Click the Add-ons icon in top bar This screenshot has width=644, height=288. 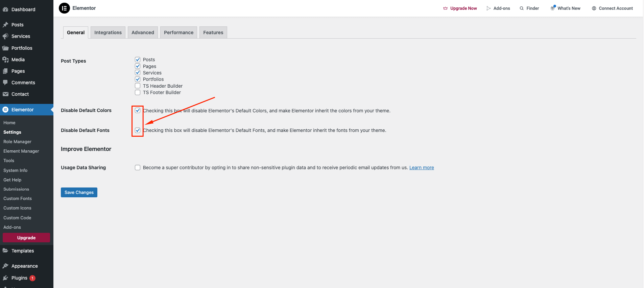click(488, 8)
